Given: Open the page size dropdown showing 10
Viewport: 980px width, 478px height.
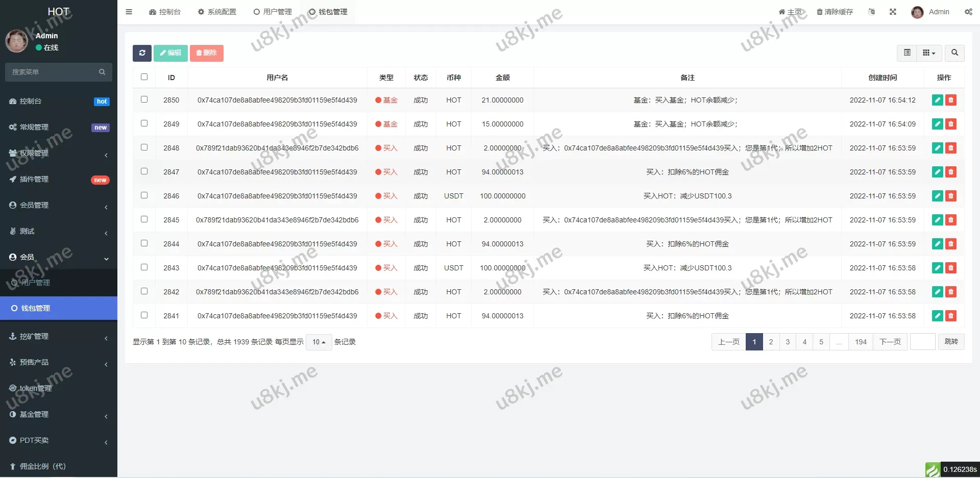Looking at the screenshot, I should (318, 342).
